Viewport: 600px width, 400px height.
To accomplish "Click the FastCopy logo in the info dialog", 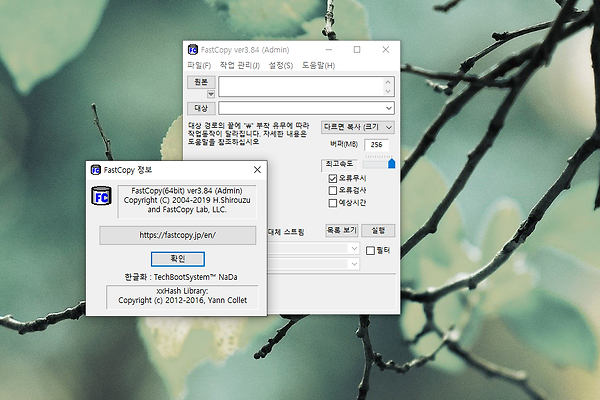I will click(x=101, y=196).
